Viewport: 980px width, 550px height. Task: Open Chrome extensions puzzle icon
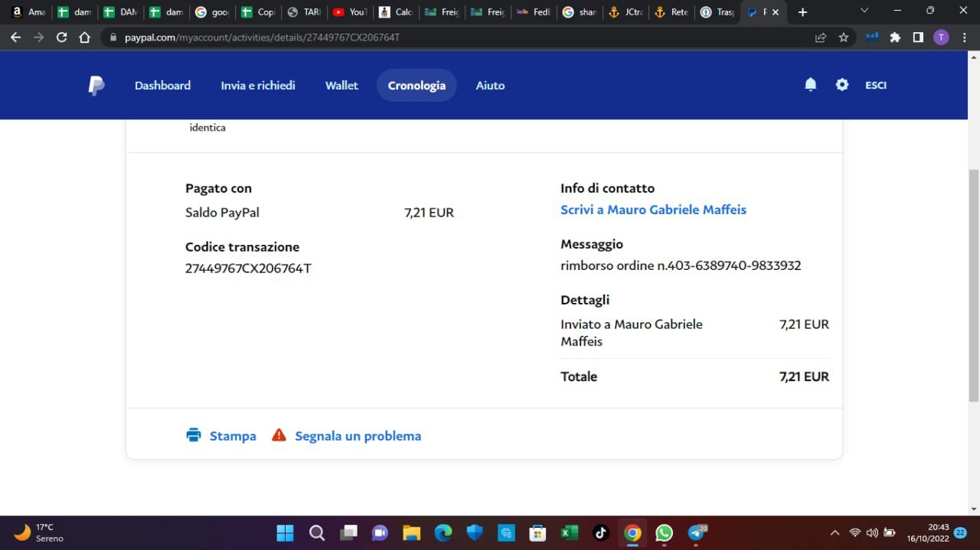point(895,37)
